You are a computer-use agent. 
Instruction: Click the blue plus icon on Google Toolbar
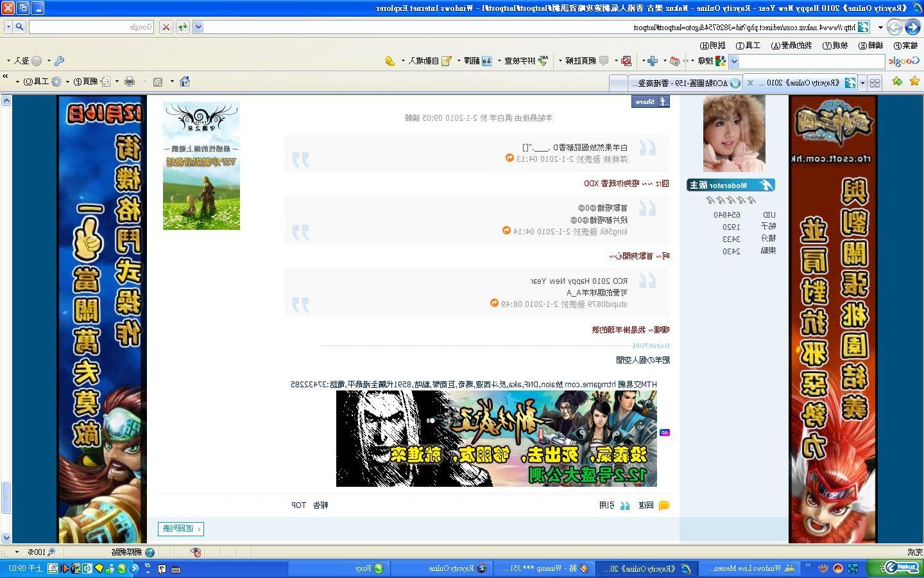click(653, 61)
